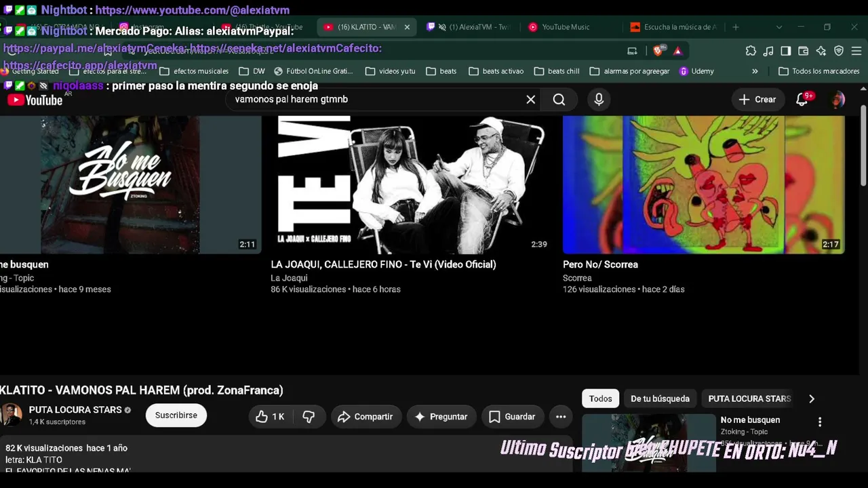Select the Todos filter chip
This screenshot has height=488, width=868.
coord(600,399)
